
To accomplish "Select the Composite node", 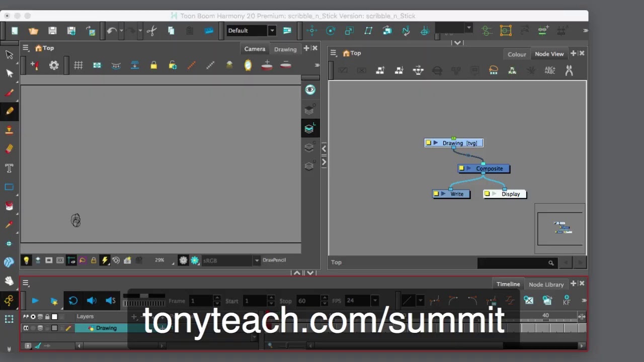I will (x=484, y=168).
